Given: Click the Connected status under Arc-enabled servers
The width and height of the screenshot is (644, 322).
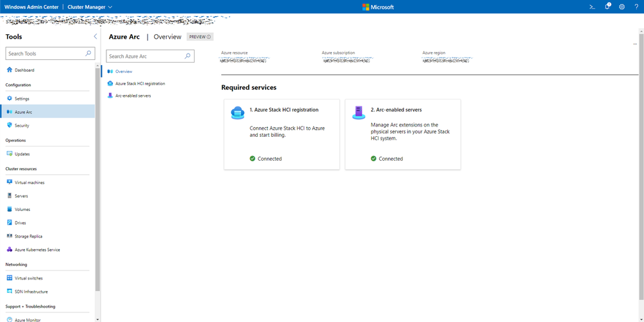Looking at the screenshot, I should pyautogui.click(x=387, y=159).
